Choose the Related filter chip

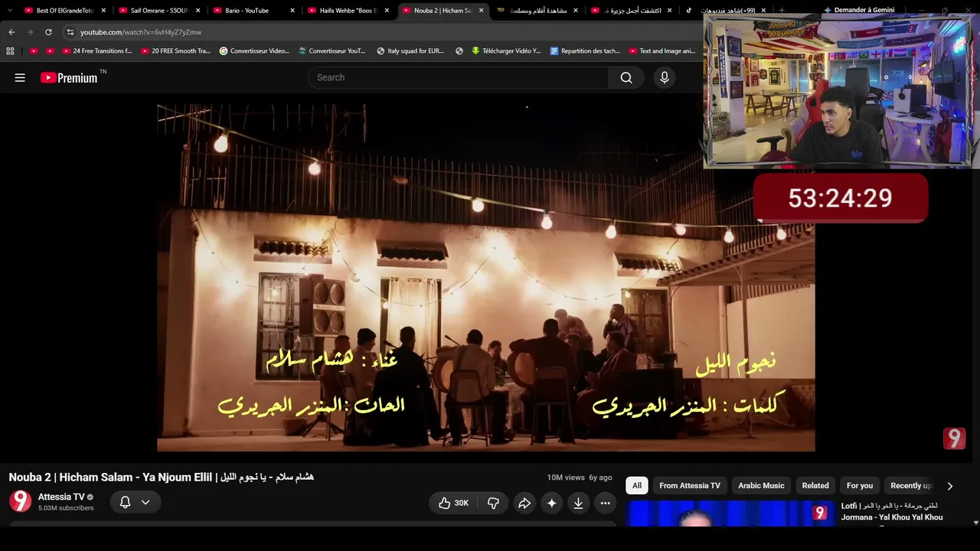point(815,486)
